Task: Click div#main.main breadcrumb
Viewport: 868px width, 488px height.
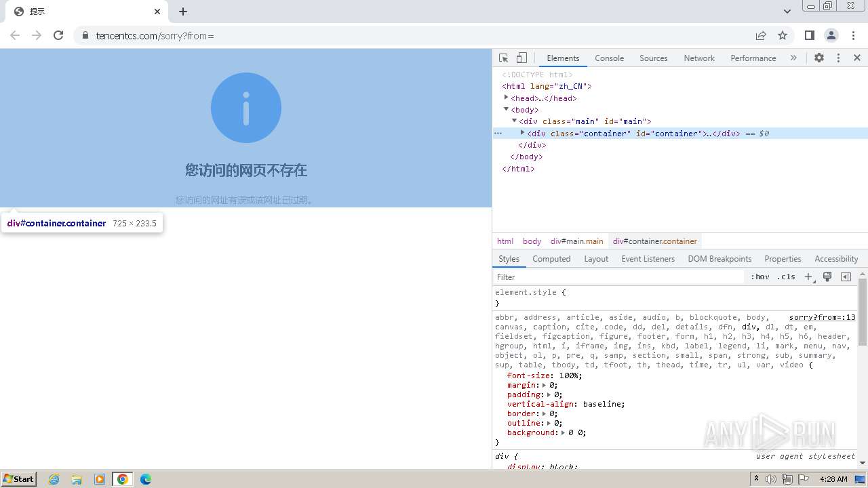Action: 576,241
